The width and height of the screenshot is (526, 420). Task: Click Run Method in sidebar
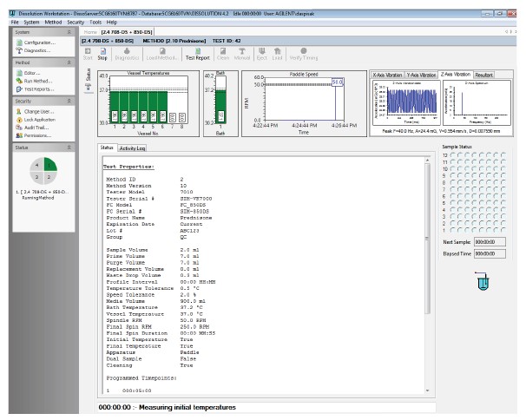click(x=34, y=81)
